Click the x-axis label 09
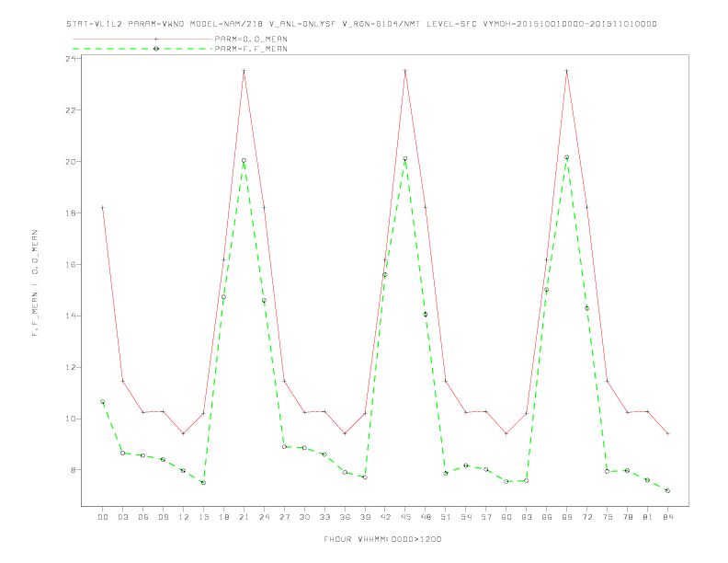The image size is (728, 563). (x=163, y=517)
